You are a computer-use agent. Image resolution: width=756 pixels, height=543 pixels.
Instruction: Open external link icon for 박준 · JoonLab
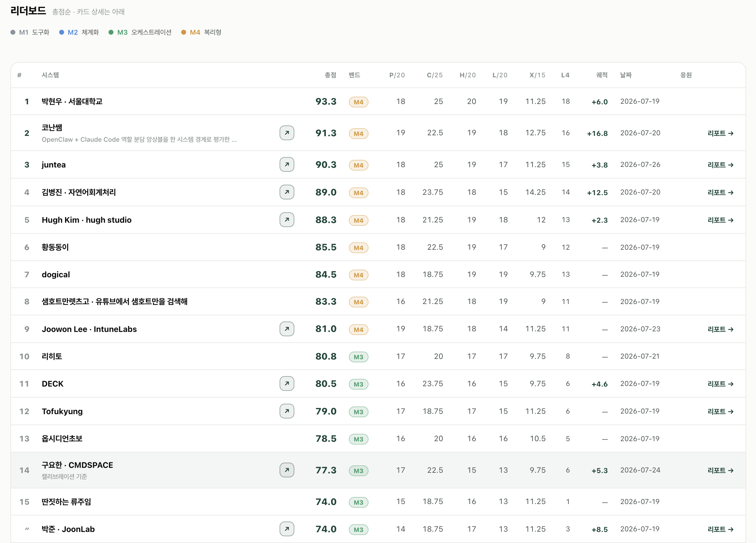click(287, 529)
